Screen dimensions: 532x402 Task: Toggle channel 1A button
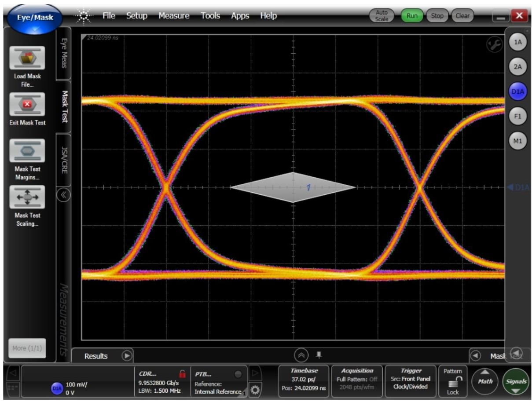517,42
